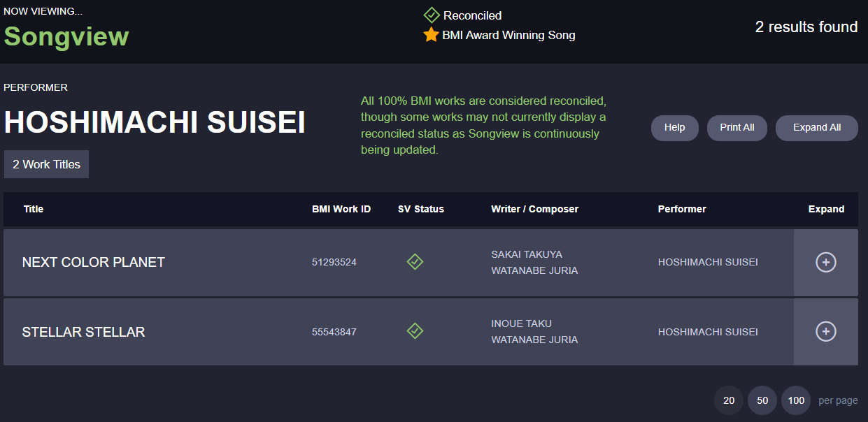
Task: Open the NEXT COLOR PLANET song title
Action: click(x=94, y=262)
